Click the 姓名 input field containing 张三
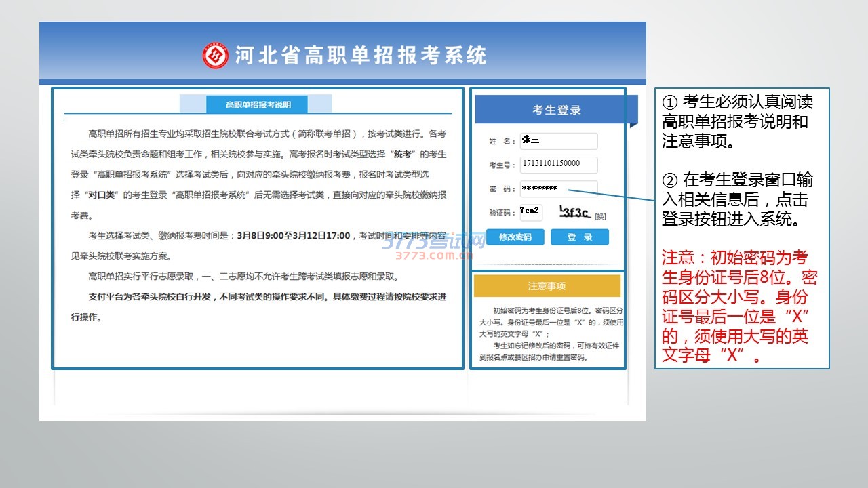 point(558,141)
